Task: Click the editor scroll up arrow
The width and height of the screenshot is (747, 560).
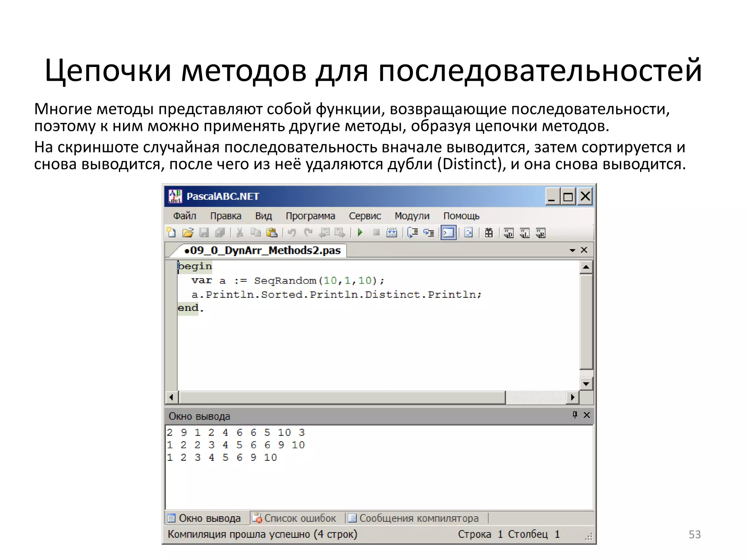Action: point(586,267)
